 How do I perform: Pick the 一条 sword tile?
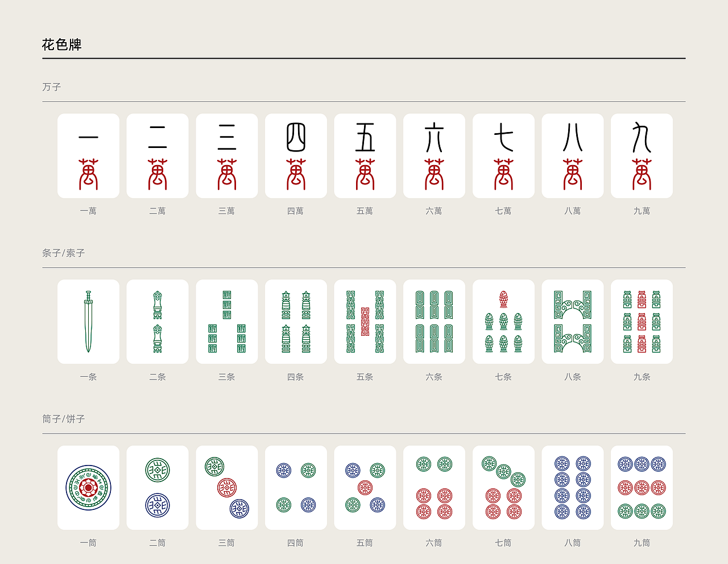tap(88, 322)
